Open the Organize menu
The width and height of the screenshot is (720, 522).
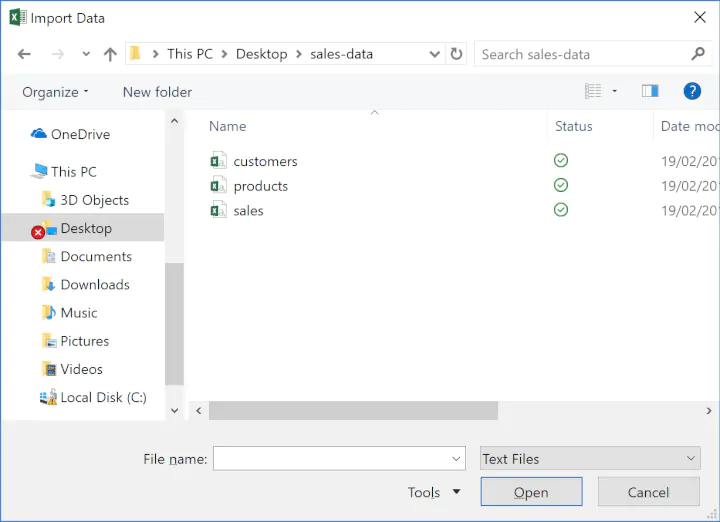(55, 92)
